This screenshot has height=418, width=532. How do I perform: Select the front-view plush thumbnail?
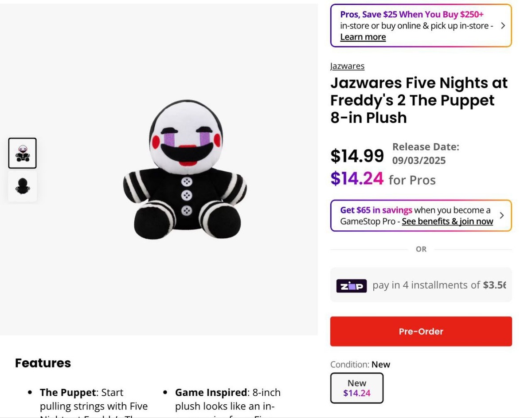[x=22, y=153]
